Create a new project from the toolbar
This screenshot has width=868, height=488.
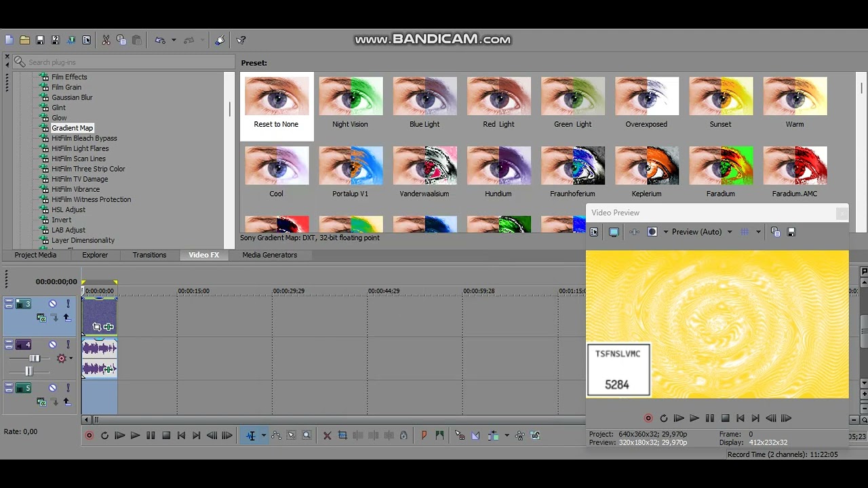9,40
